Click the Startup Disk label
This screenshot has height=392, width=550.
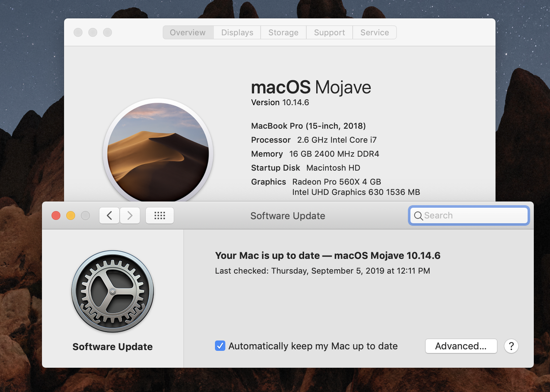[x=275, y=168]
